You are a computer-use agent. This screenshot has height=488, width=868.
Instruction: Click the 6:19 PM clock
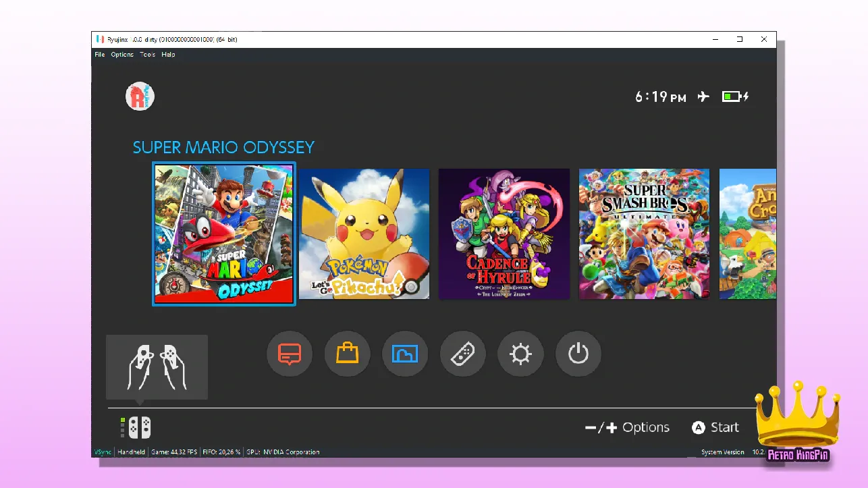coord(660,97)
